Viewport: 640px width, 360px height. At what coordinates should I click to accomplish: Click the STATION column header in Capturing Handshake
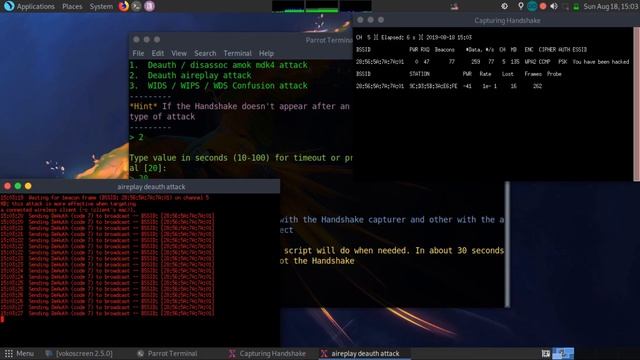pos(419,74)
